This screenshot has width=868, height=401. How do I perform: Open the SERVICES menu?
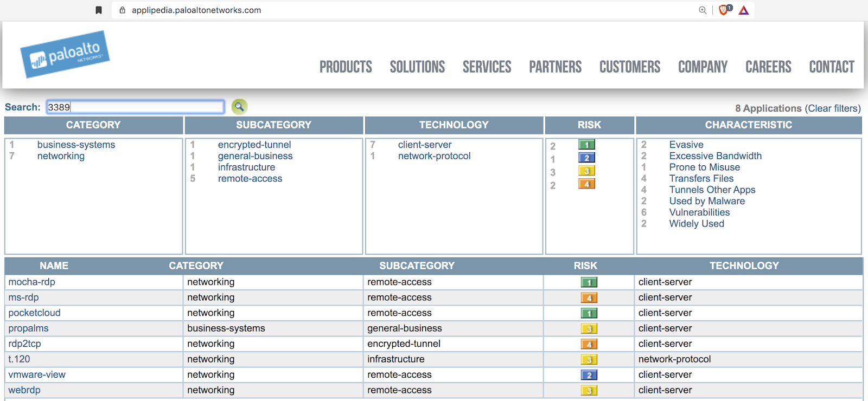[487, 67]
